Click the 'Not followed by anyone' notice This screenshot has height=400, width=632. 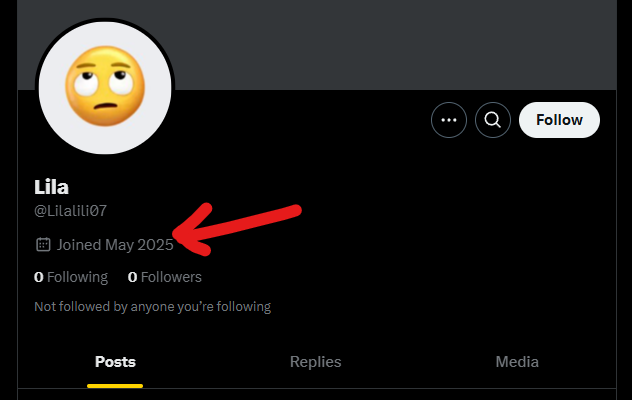point(152,306)
